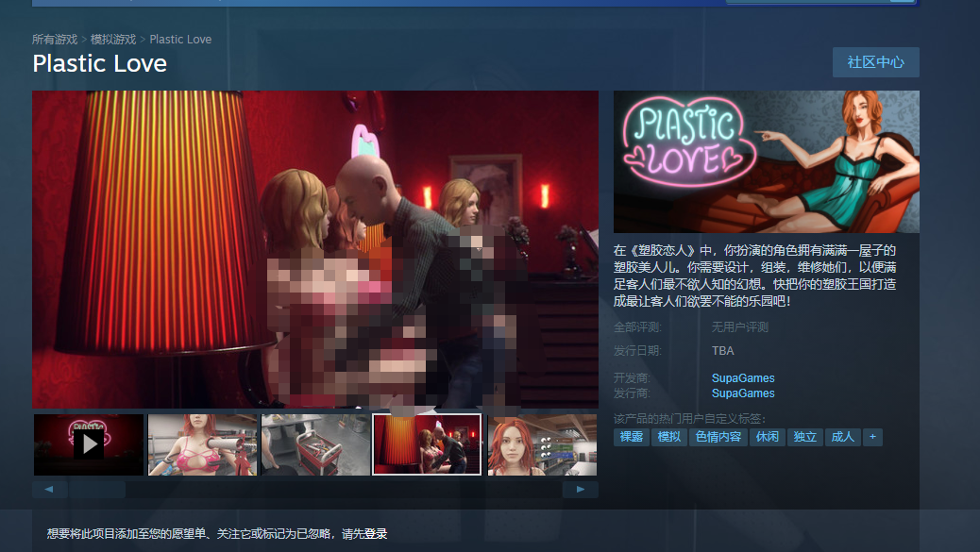Click the 登录 sign-in link
The height and width of the screenshot is (552, 980).
pos(376,534)
